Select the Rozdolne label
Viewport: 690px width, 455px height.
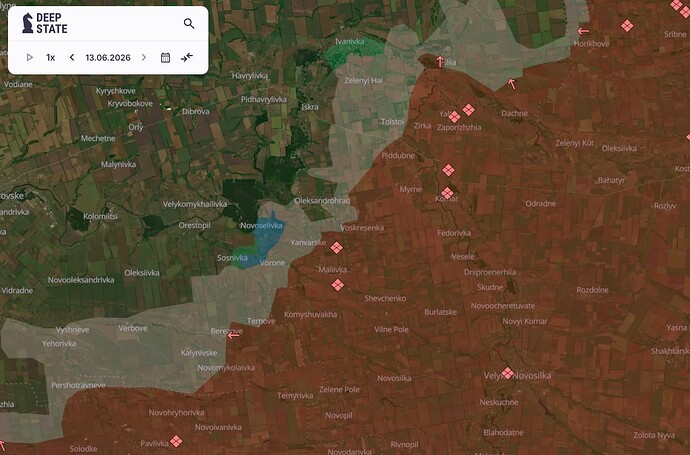coord(593,290)
